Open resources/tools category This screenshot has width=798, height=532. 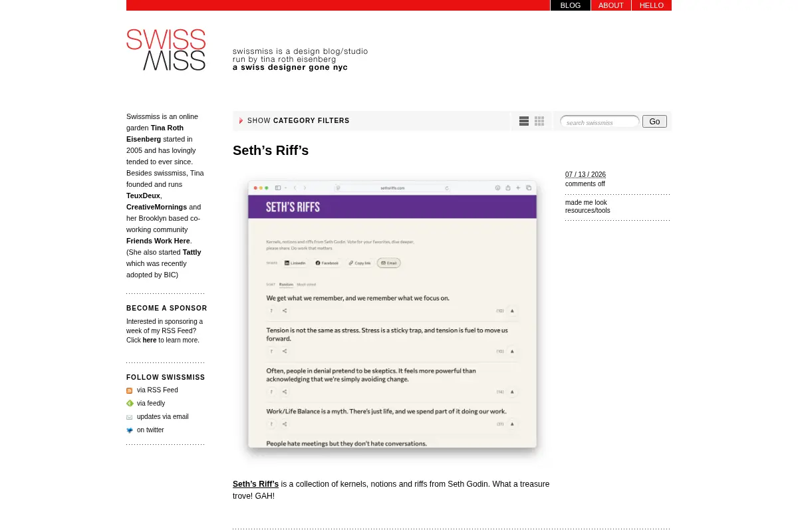click(587, 211)
